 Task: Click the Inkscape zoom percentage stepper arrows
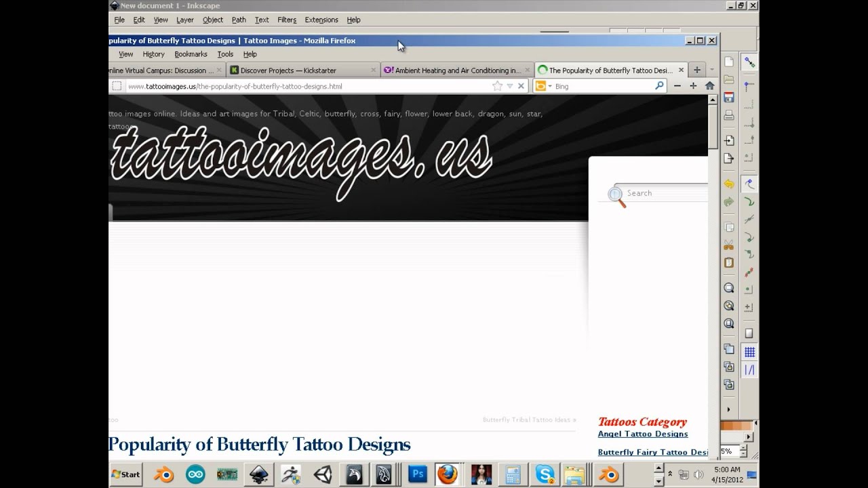[743, 451]
